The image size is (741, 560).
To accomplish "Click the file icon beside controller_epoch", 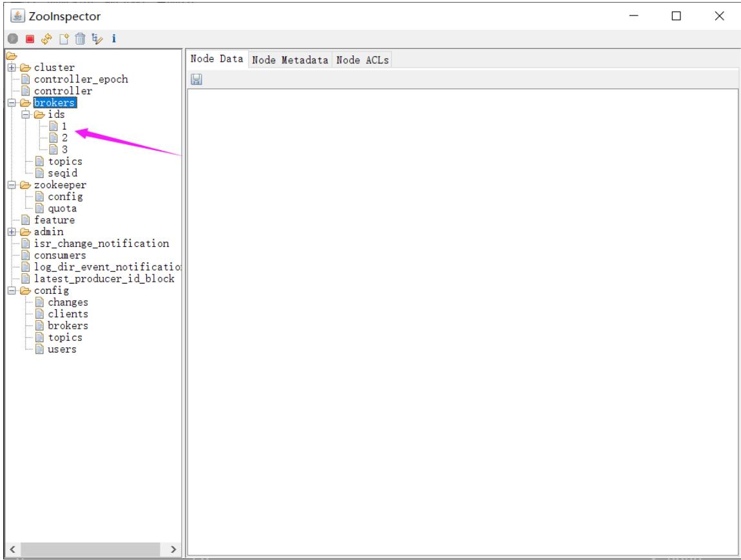I will tap(26, 79).
